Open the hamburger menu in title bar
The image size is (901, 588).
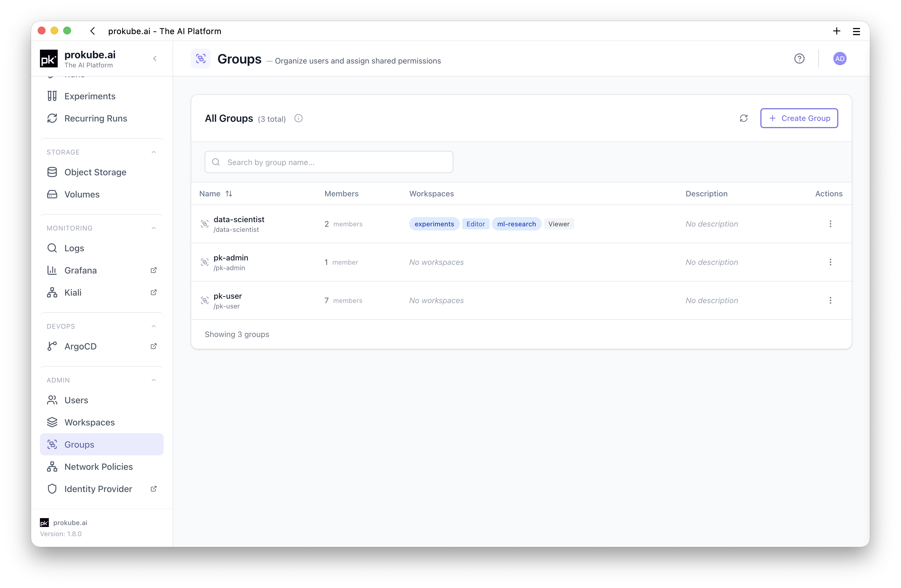(x=856, y=31)
